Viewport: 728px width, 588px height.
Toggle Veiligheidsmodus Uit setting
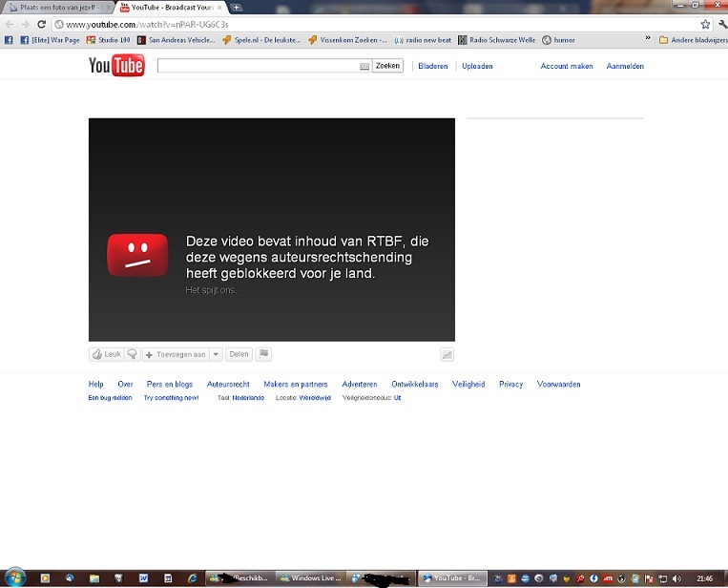(397, 398)
